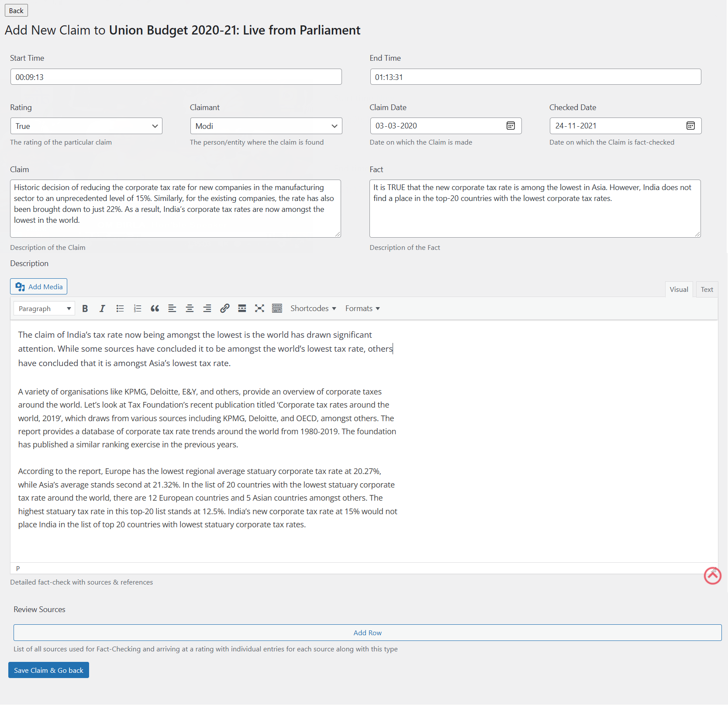Click the Fact textarea resize handle

pyautogui.click(x=698, y=235)
